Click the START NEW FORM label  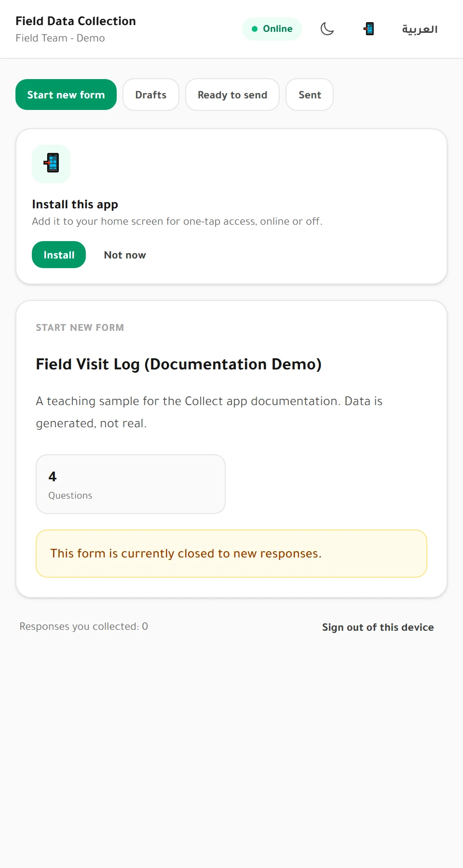pyautogui.click(x=80, y=327)
